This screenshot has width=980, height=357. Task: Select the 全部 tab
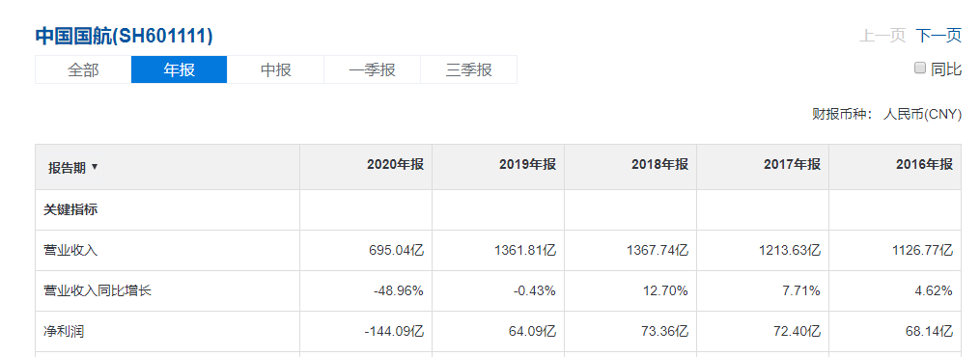click(83, 69)
